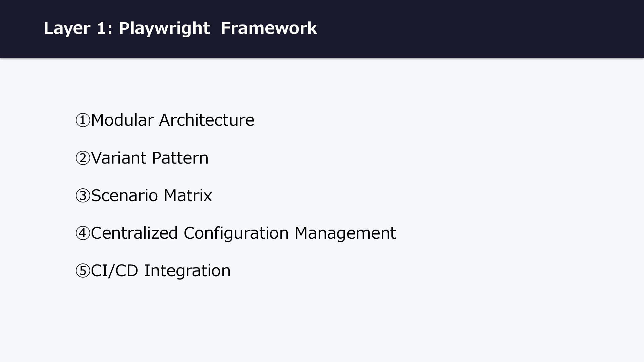
Task: Click the word Management in item four
Action: click(x=345, y=234)
